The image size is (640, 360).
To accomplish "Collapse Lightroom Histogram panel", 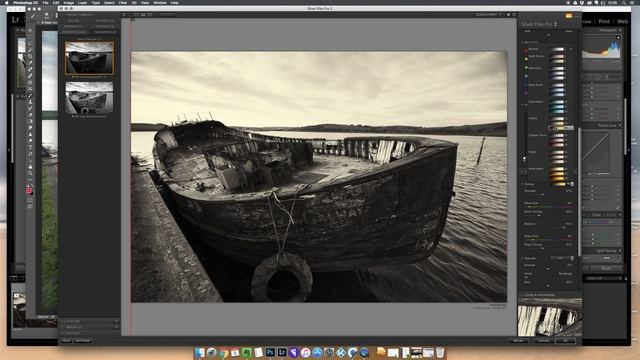I will [620, 30].
